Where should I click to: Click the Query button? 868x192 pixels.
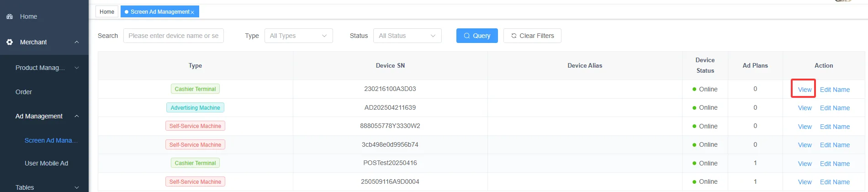coord(477,36)
